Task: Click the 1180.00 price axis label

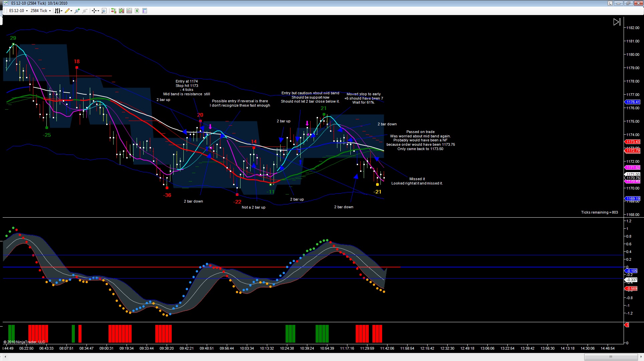Action: point(633,54)
